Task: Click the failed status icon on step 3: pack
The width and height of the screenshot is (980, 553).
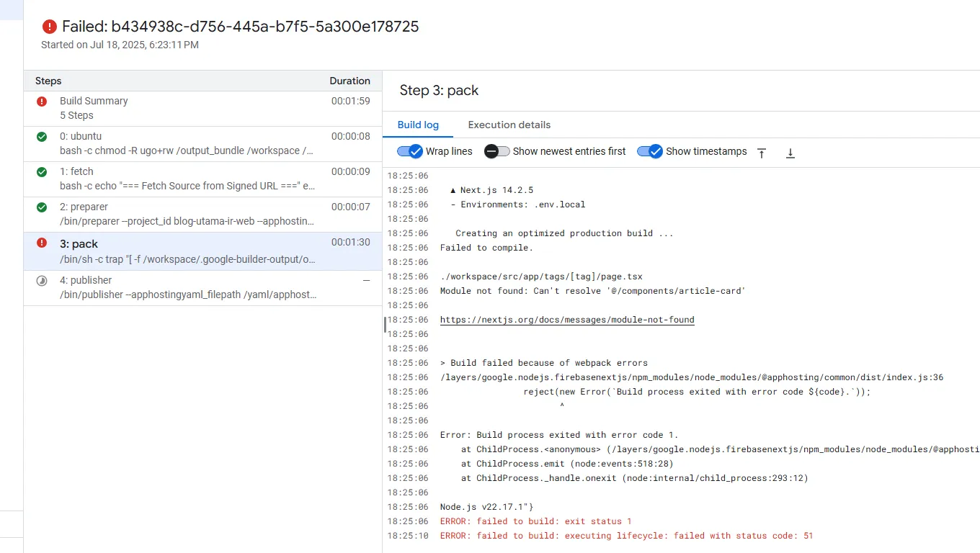Action: (42, 243)
